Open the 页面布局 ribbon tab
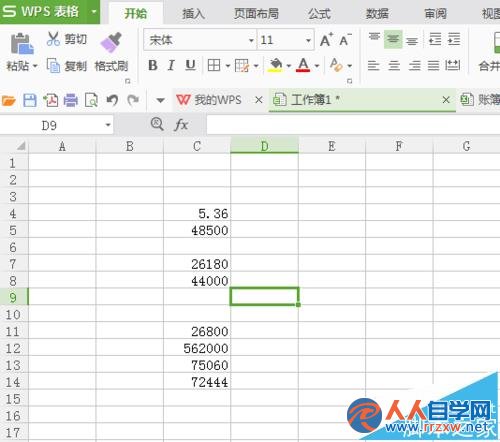The height and width of the screenshot is (442, 500). point(256,13)
